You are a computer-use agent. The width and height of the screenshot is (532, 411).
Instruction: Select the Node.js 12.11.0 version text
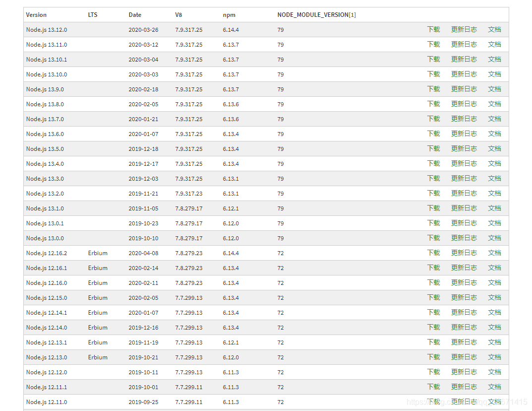(47, 402)
